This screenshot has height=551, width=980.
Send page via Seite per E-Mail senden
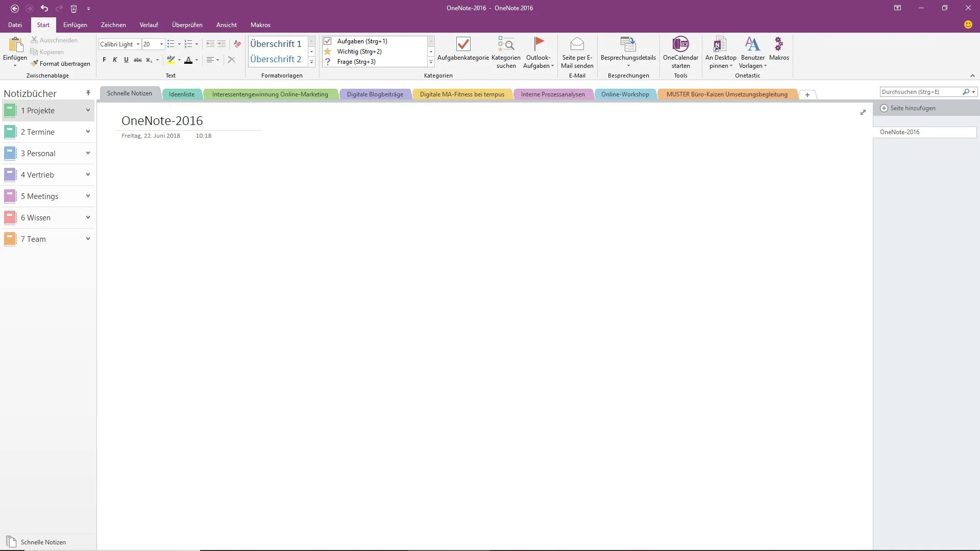(577, 45)
